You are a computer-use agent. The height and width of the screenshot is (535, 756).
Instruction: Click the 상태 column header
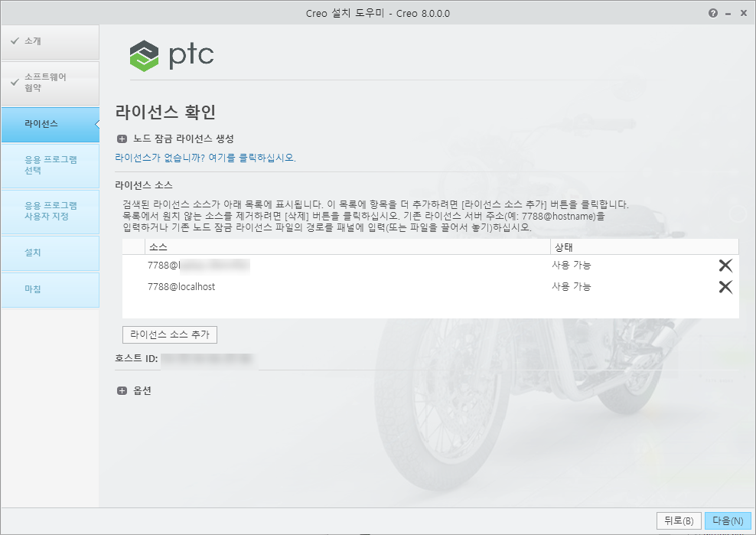[x=644, y=247]
